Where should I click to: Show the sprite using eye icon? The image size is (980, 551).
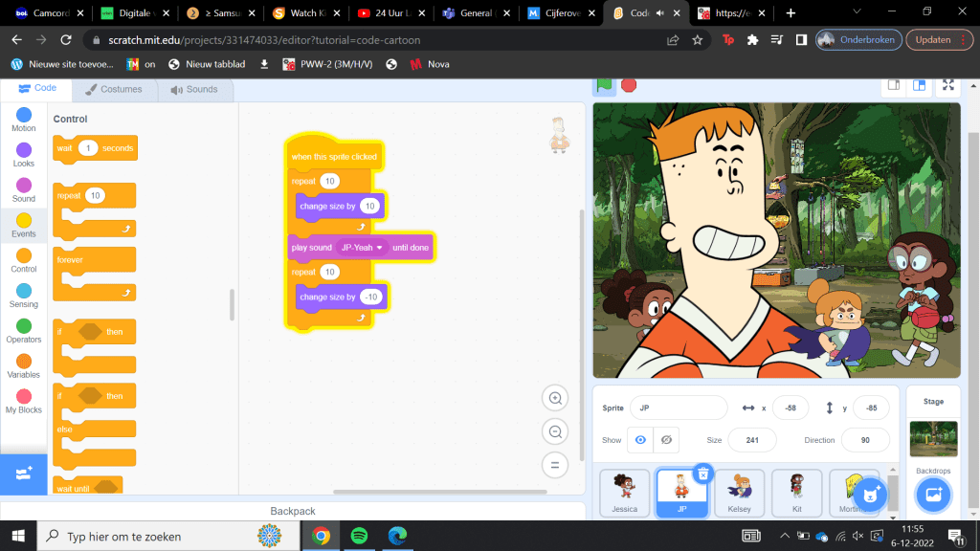(x=640, y=440)
